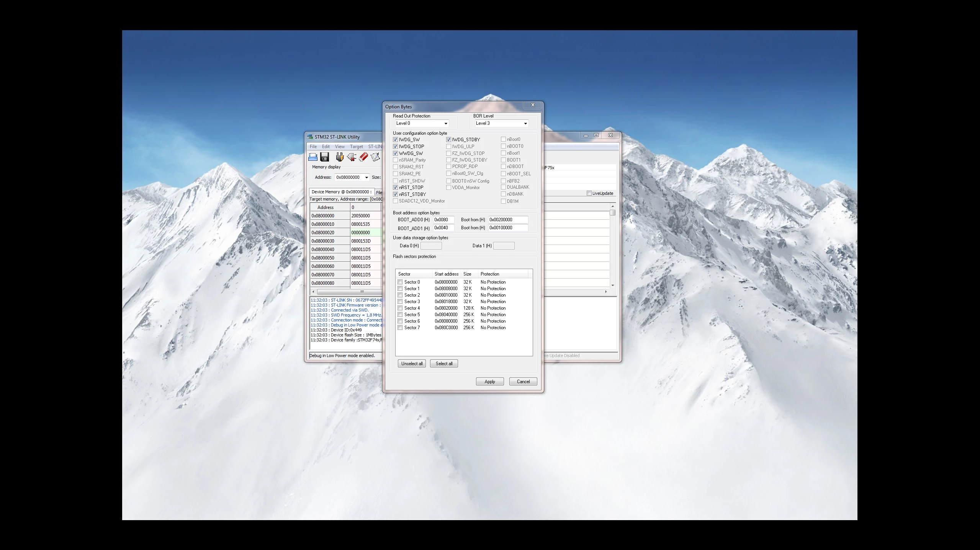Click the Boot from 0x00100000 field
The width and height of the screenshot is (980, 550).
coord(508,228)
